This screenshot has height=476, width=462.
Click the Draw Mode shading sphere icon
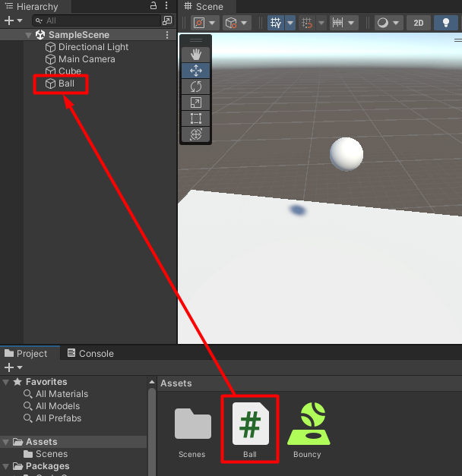(x=383, y=23)
